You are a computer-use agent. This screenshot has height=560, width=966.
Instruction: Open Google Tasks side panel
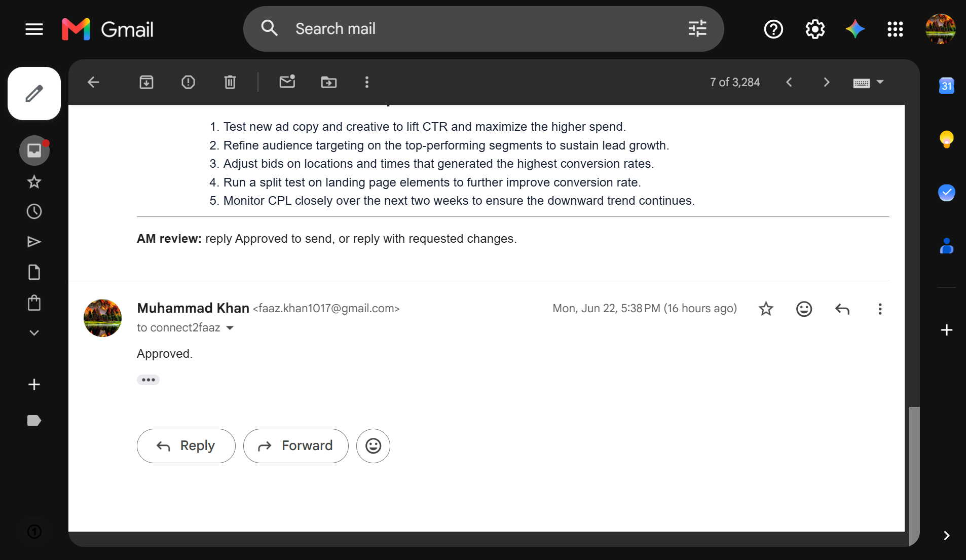pyautogui.click(x=946, y=193)
